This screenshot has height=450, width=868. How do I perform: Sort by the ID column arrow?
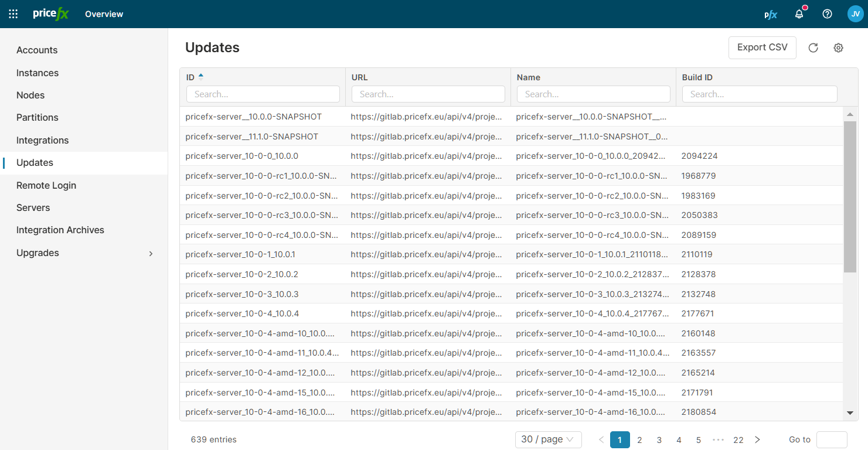click(201, 76)
